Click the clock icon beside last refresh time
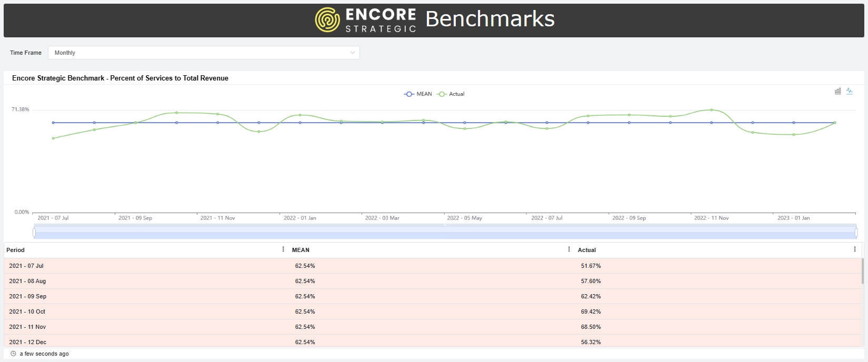Image resolution: width=868 pixels, height=362 pixels. (13, 354)
